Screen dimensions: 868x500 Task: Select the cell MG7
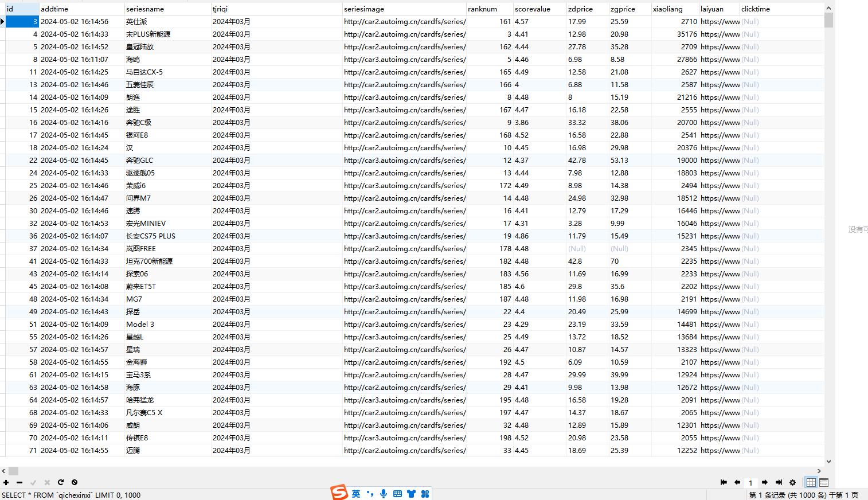(x=167, y=299)
